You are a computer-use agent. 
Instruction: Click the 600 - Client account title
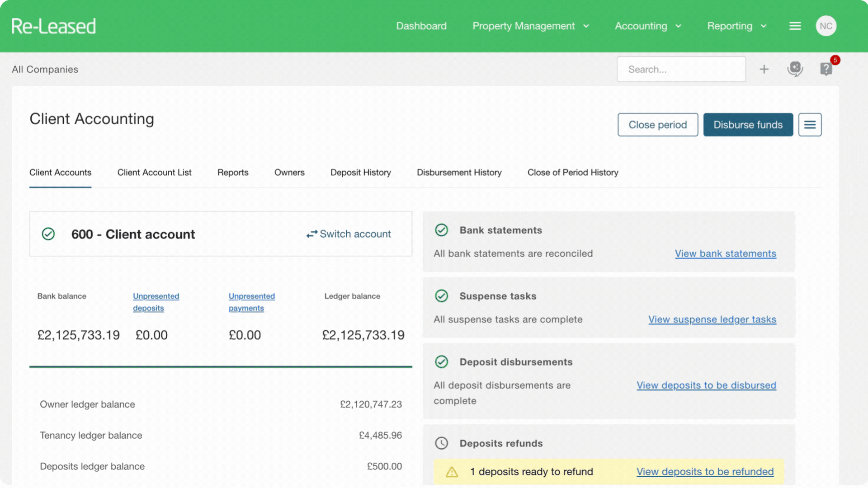[133, 234]
